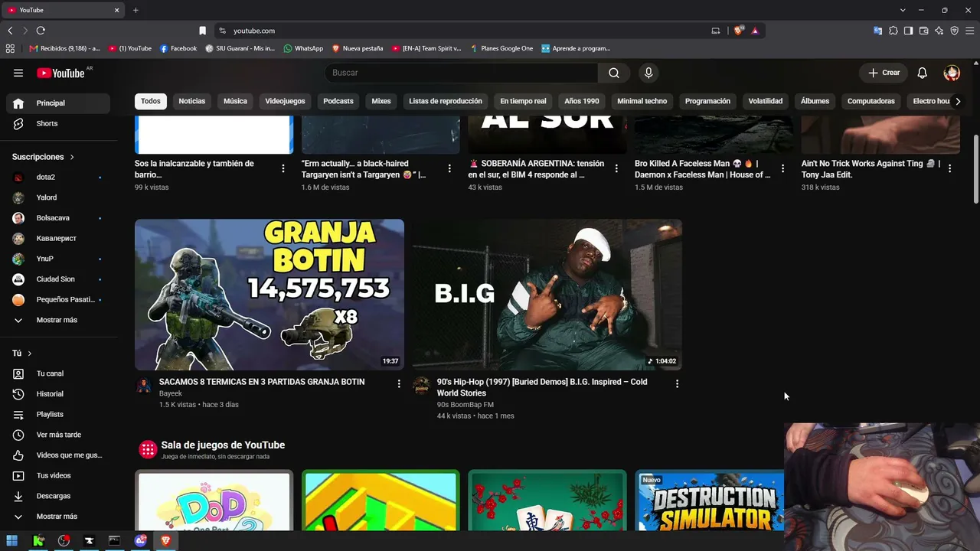Open Descargas in the sidebar
This screenshot has height=551, width=980.
(58, 496)
